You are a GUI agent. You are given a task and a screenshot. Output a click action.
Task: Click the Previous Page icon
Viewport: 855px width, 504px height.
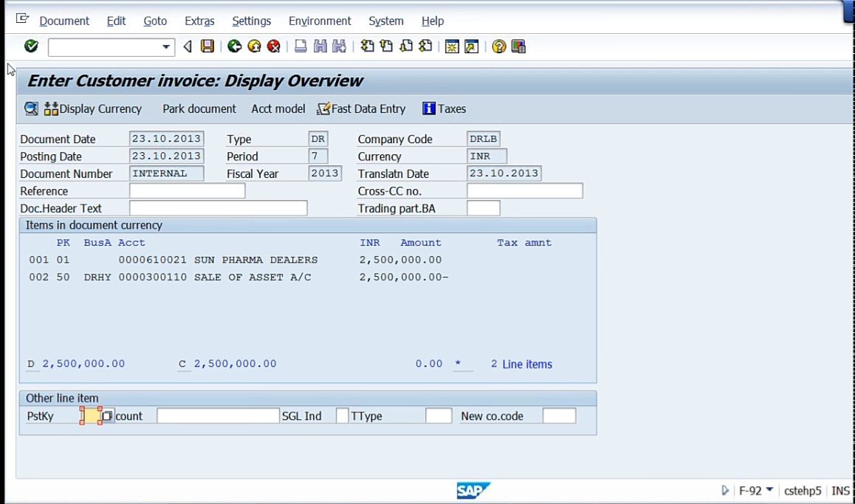coord(387,46)
